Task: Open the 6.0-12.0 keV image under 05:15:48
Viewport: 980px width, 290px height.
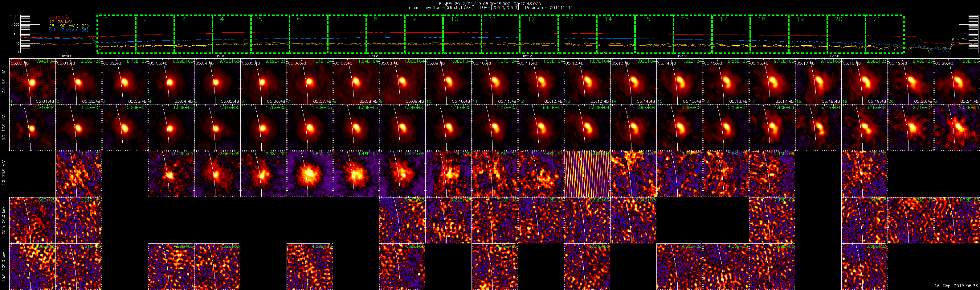Action: tap(726, 128)
